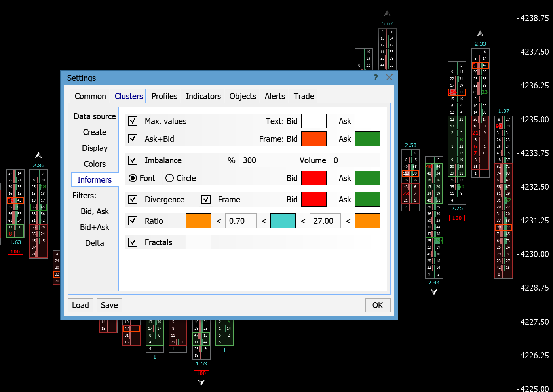Screen dimensions: 553x392
Task: Select Data source in the sidebar
Action: coord(95,116)
